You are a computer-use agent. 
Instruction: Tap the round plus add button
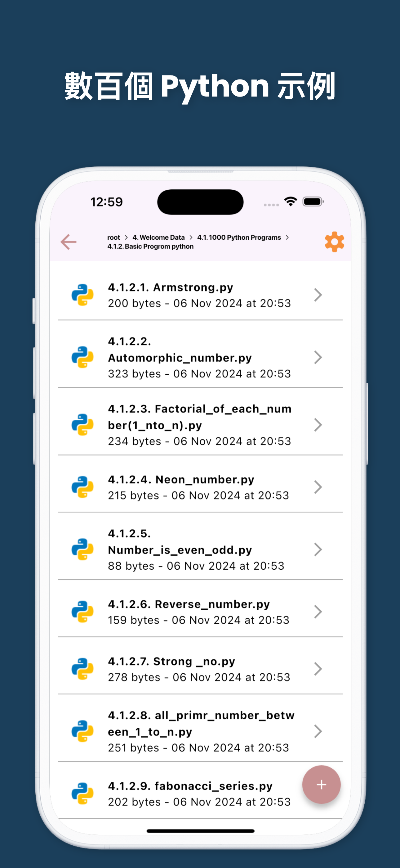point(321,784)
